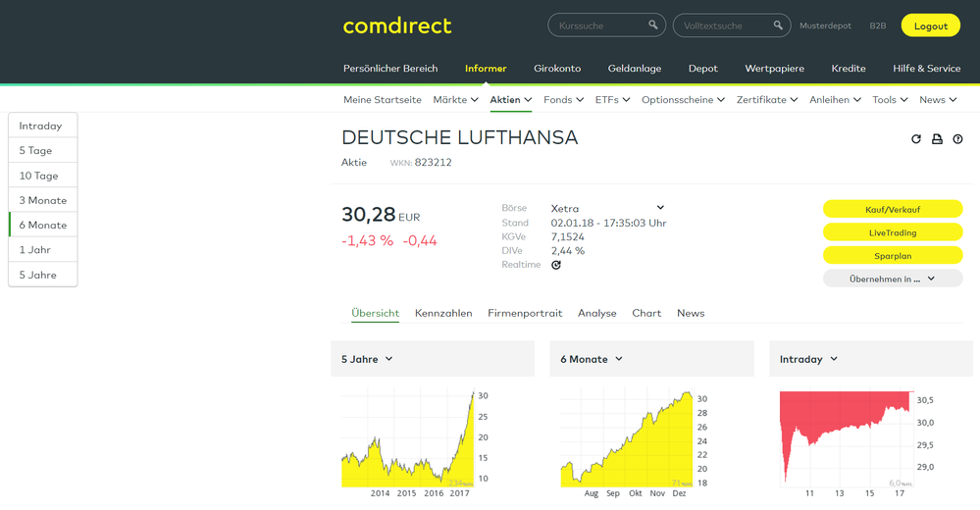The image size is (980, 510).
Task: Open the Übernehmen in ... dropdown
Action: [x=893, y=279]
